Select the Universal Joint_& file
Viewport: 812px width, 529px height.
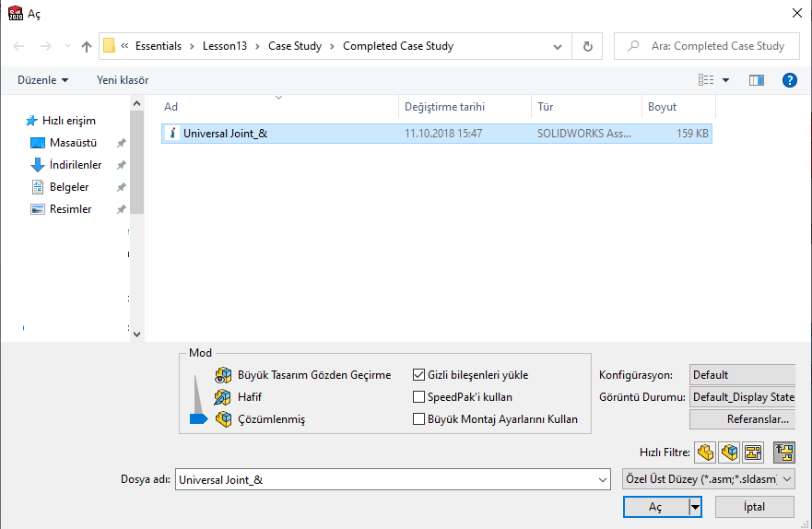point(225,134)
